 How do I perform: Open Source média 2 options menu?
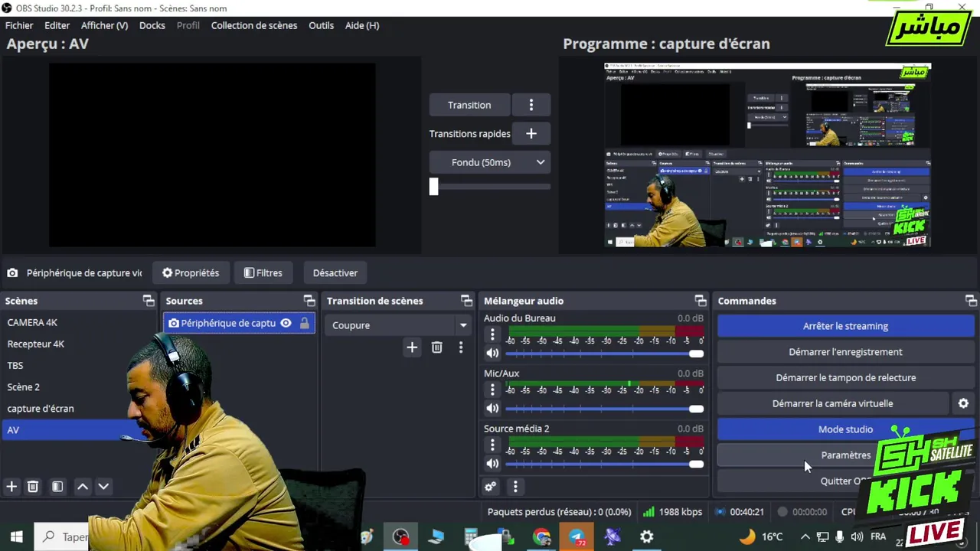pyautogui.click(x=492, y=445)
